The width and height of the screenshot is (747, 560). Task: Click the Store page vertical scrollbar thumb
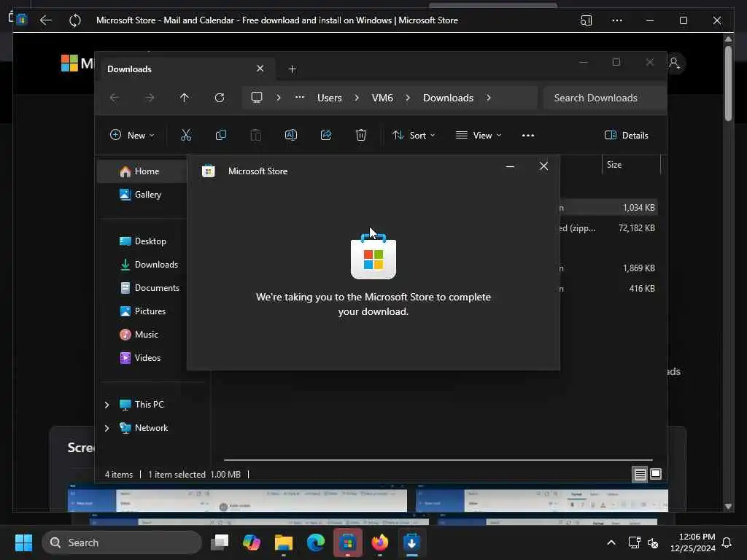coord(728,83)
